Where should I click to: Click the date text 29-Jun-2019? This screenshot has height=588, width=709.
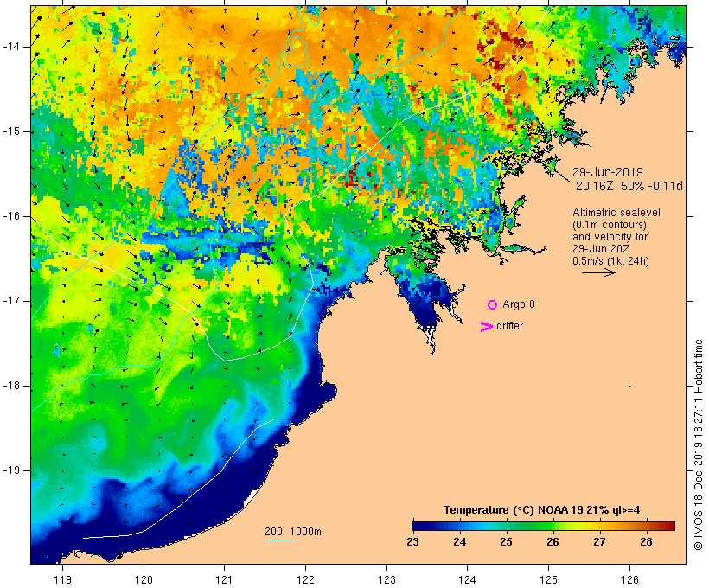coord(608,172)
